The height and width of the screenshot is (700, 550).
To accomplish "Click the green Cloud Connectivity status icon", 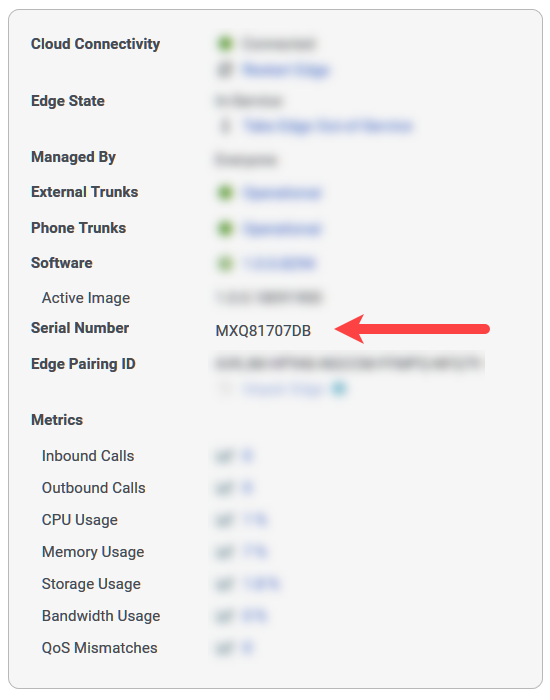I will [225, 44].
